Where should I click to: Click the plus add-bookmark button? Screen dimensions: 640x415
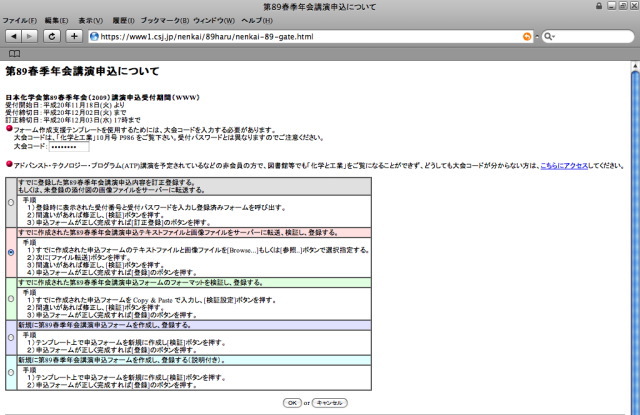(x=73, y=36)
